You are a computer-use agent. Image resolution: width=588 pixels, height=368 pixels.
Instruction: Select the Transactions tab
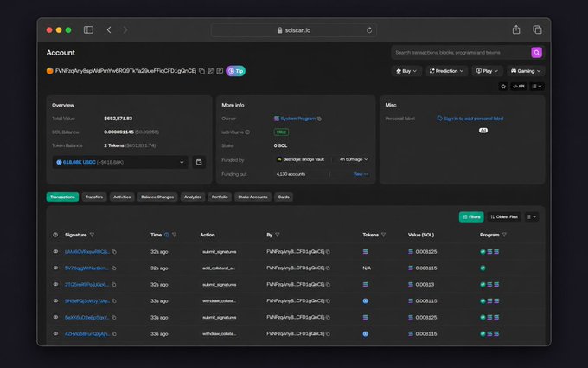pos(62,197)
